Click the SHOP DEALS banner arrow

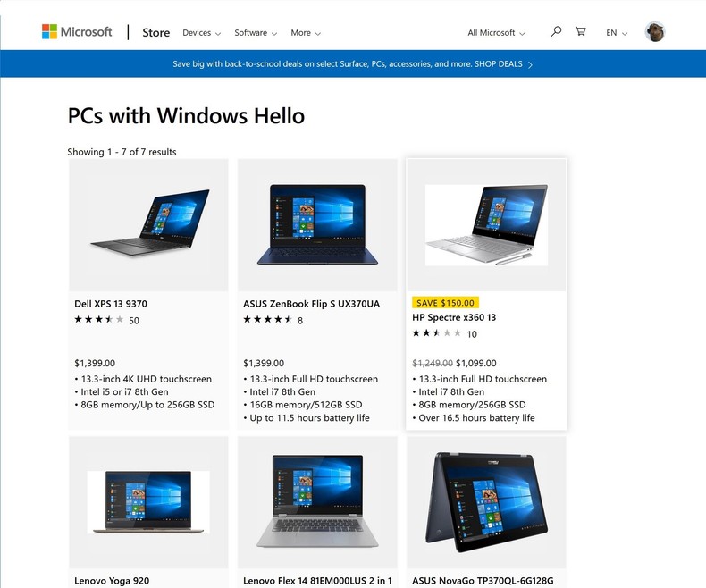[531, 64]
